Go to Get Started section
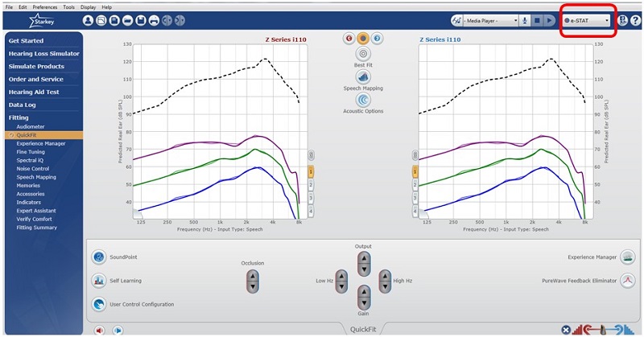Viewport: 644px width, 337px height. point(26,41)
